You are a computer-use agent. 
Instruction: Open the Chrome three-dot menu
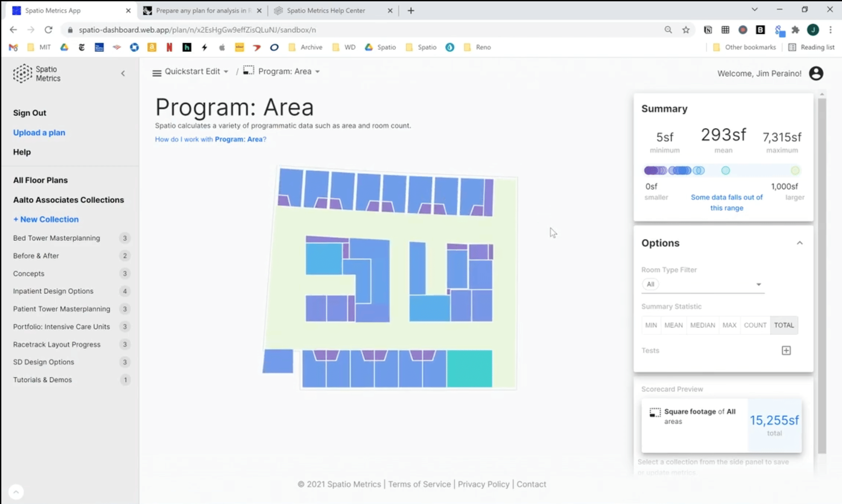[830, 30]
